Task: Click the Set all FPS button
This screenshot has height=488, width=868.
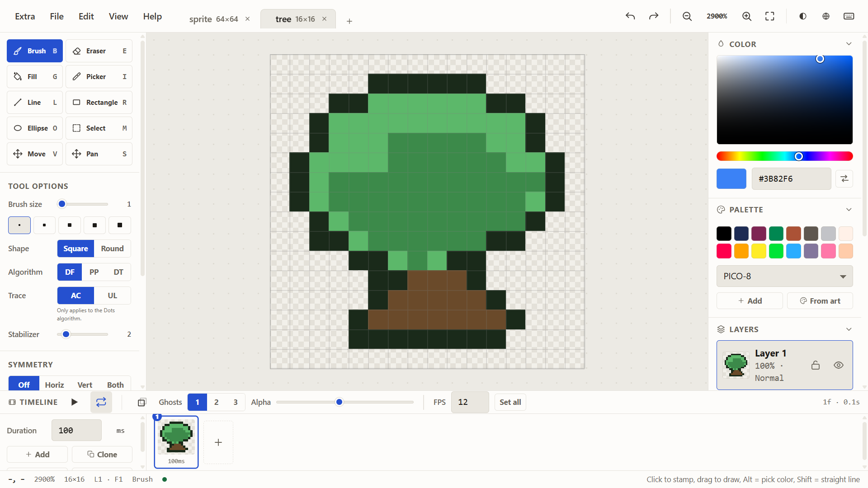Action: click(510, 402)
